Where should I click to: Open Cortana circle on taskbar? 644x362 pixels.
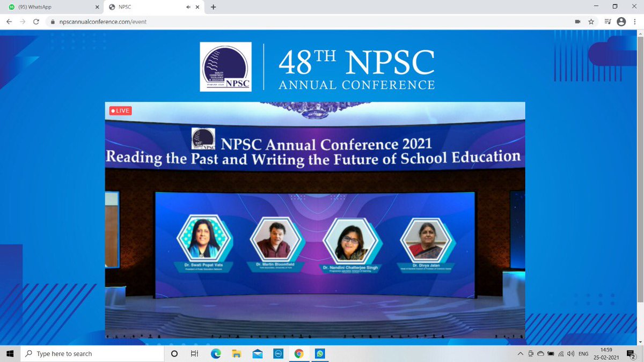(x=174, y=353)
